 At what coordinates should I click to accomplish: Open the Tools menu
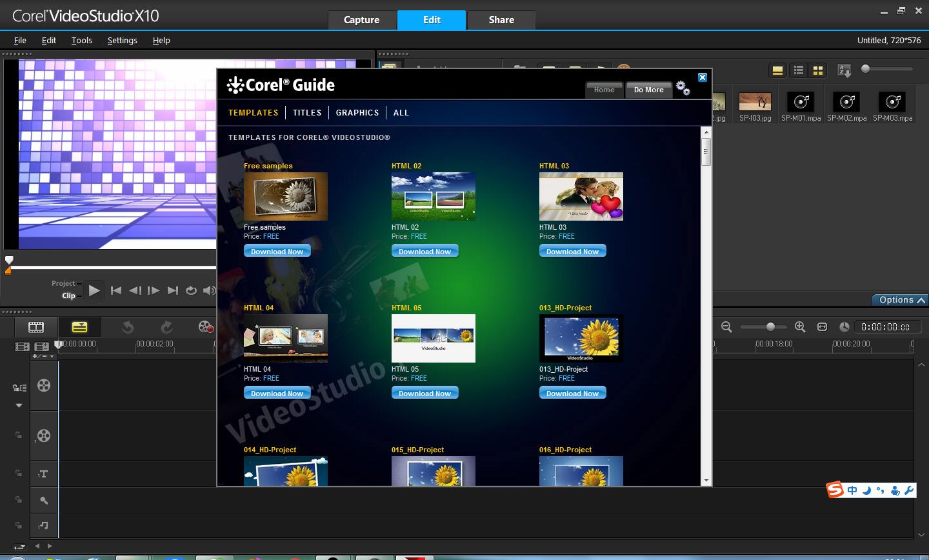point(81,40)
